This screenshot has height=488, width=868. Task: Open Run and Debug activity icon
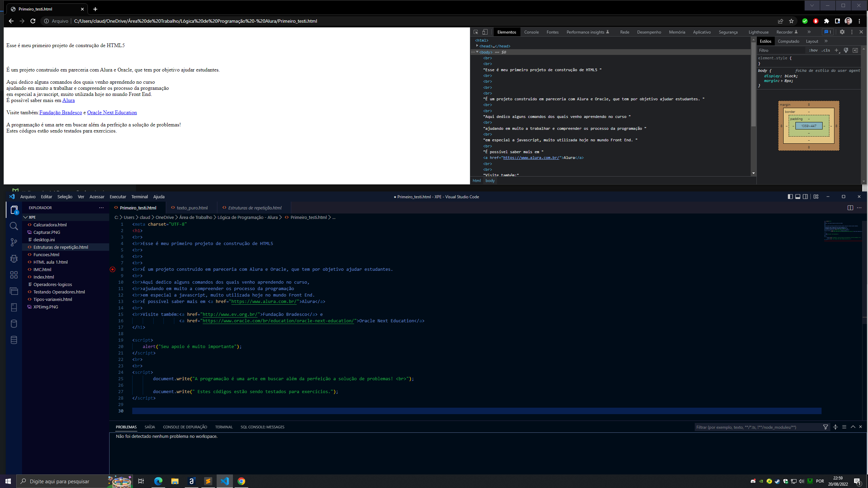(14, 259)
